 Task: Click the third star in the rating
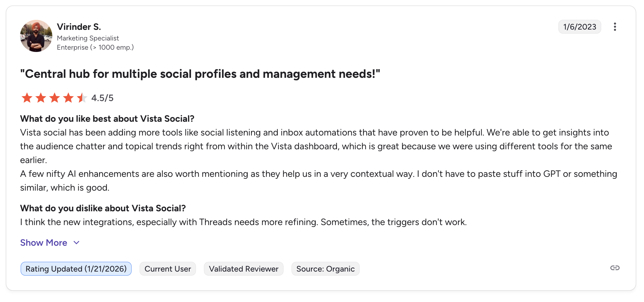coord(54,98)
